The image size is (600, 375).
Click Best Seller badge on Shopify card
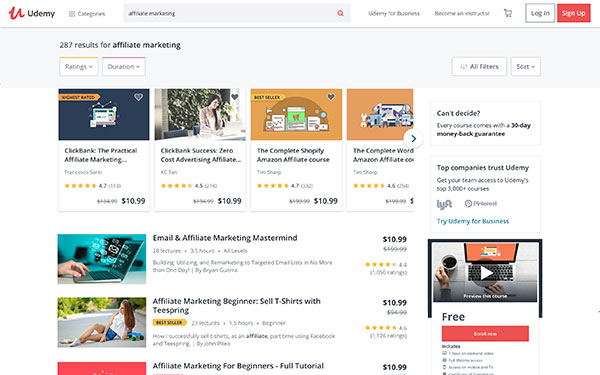coord(268,97)
